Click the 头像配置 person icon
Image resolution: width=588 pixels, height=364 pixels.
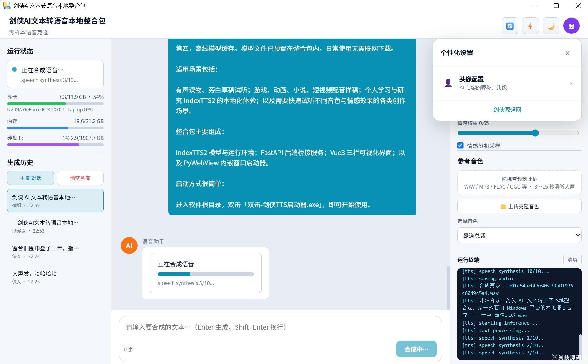pyautogui.click(x=448, y=83)
